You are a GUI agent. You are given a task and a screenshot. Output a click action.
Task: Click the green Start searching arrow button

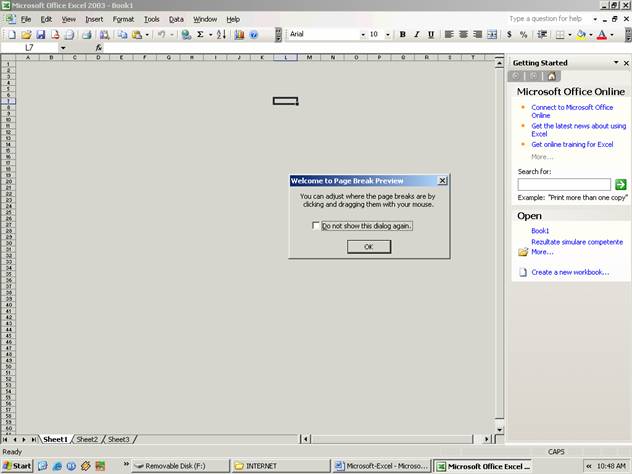(621, 185)
